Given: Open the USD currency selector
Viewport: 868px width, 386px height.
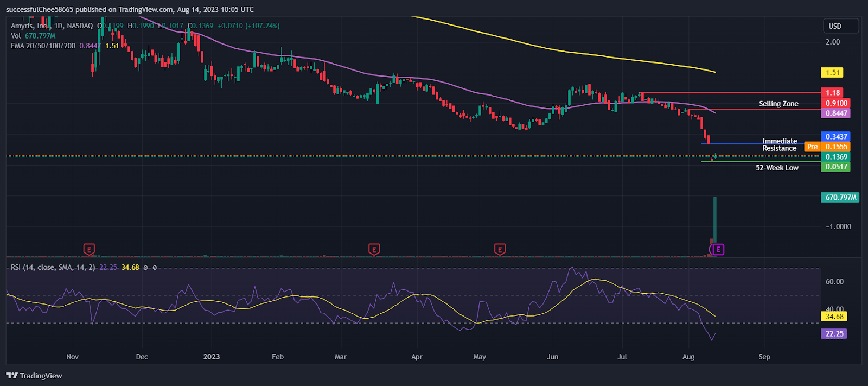Looking at the screenshot, I should [x=841, y=26].
